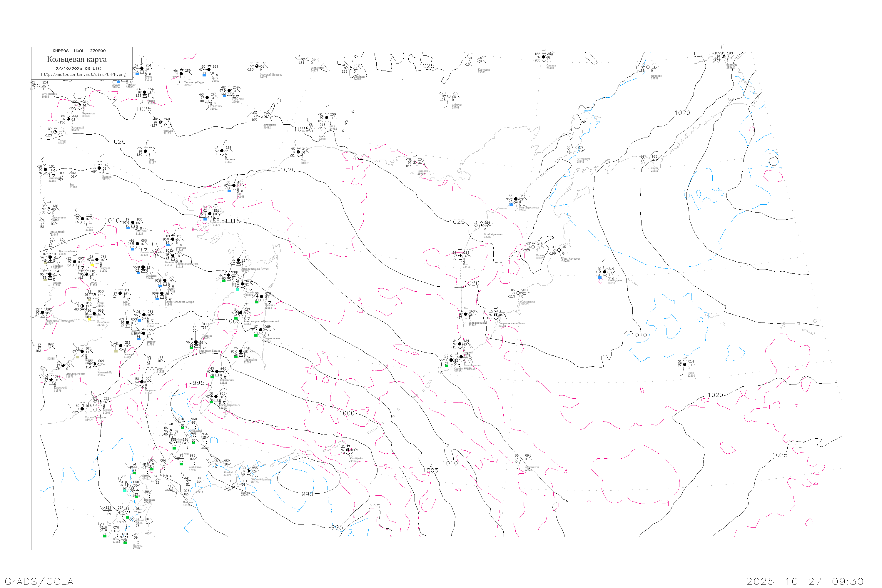The width and height of the screenshot is (882, 588).
Task: Click the 990 isobar pressure label
Action: tap(307, 494)
